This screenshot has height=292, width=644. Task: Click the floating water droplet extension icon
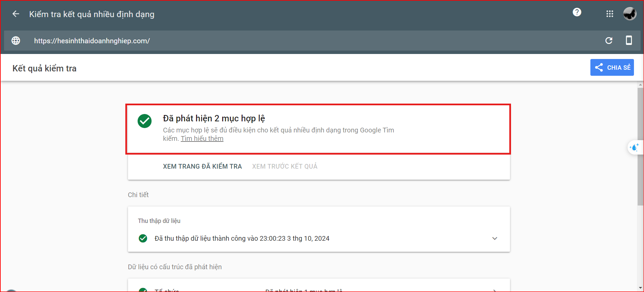point(634,148)
